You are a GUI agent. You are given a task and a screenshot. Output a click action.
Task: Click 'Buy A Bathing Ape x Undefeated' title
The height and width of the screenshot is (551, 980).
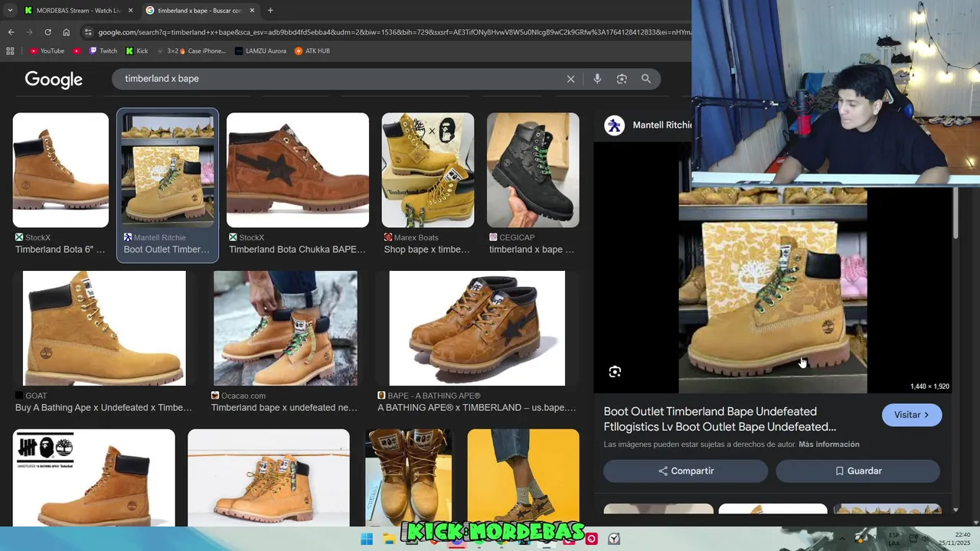click(x=103, y=408)
